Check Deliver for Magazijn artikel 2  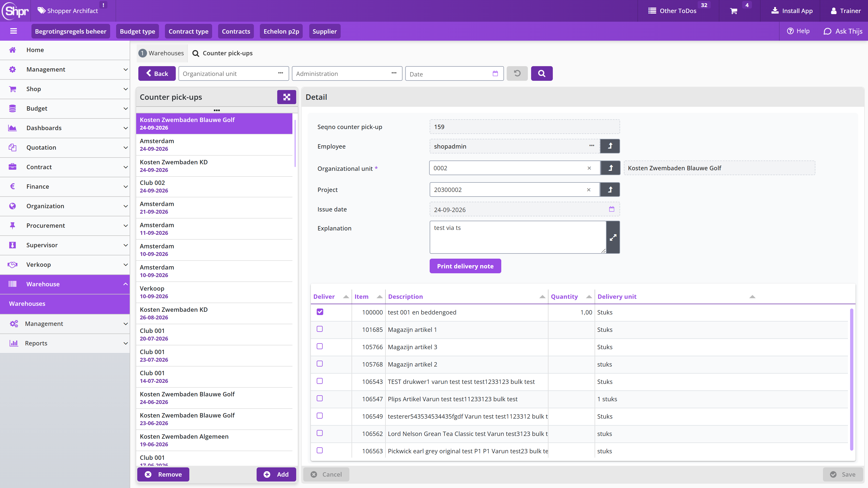(x=320, y=364)
